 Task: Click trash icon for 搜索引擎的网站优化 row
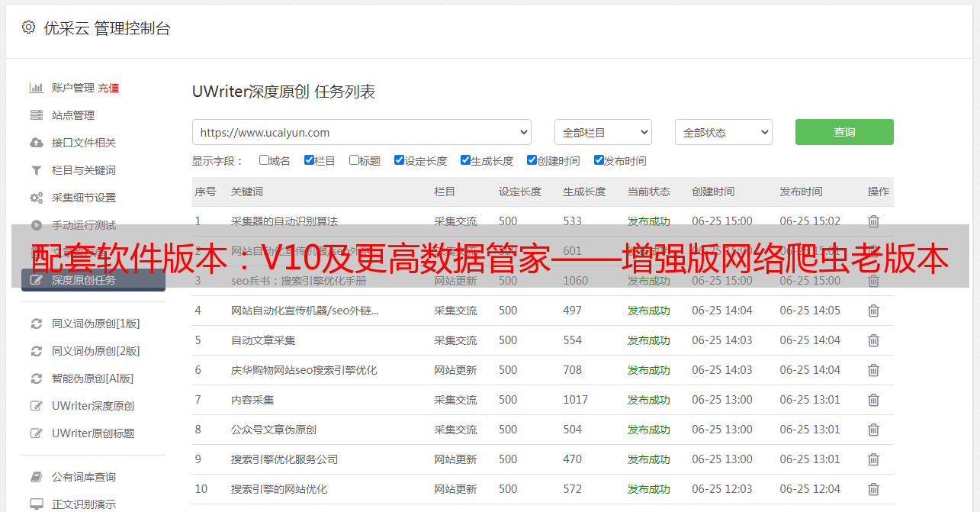(x=873, y=489)
